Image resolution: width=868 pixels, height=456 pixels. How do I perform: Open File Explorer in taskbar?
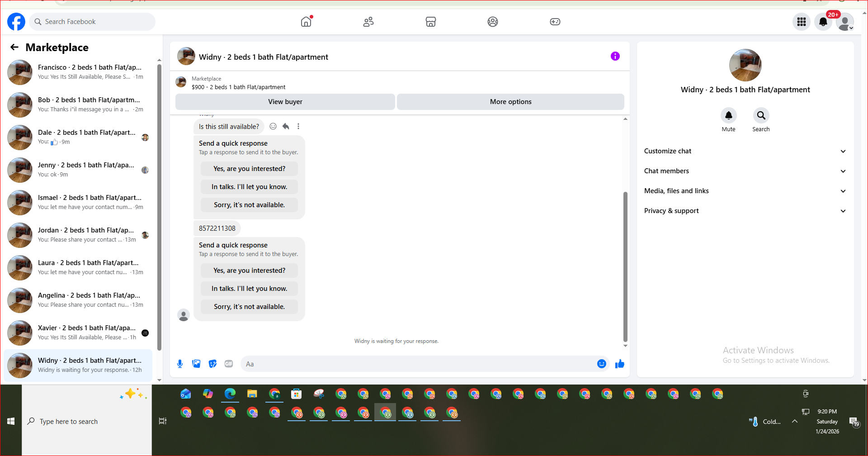(252, 394)
